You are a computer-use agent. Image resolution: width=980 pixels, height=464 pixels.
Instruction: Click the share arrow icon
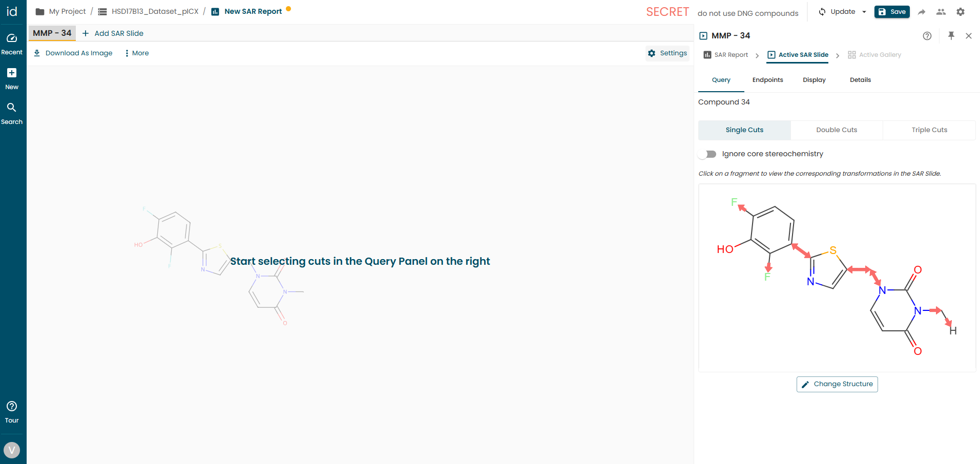(x=922, y=12)
